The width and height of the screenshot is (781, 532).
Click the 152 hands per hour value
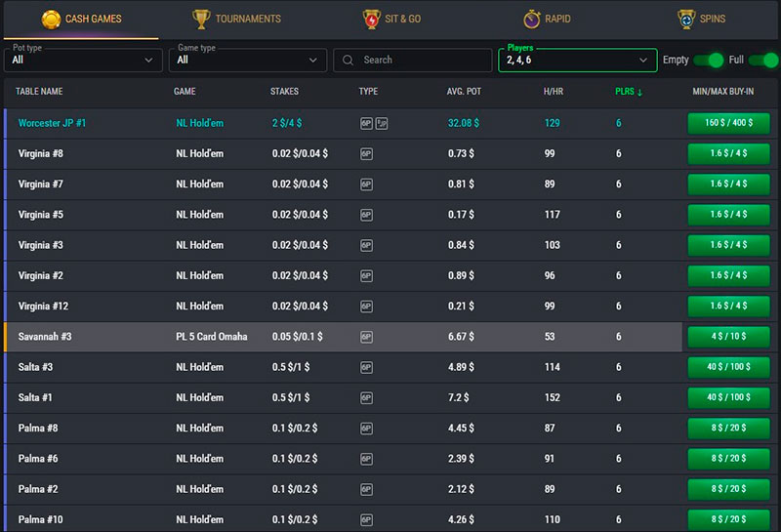point(552,397)
